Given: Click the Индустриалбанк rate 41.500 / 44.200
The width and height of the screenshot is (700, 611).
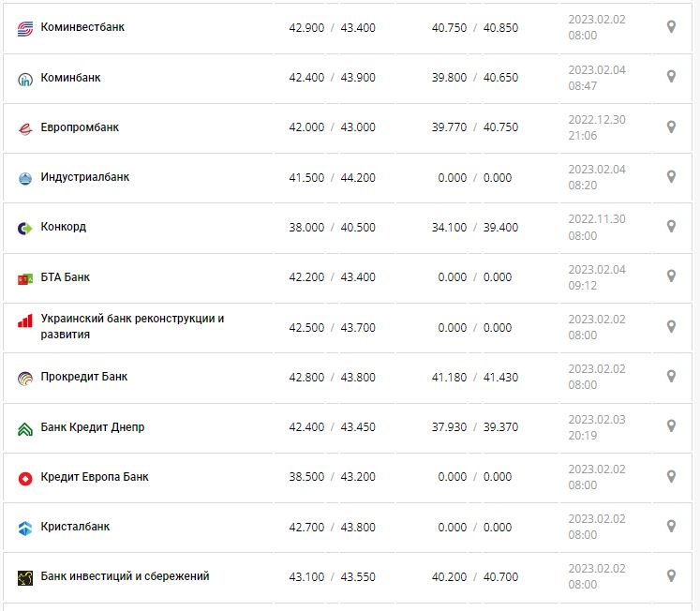Looking at the screenshot, I should coord(332,178).
